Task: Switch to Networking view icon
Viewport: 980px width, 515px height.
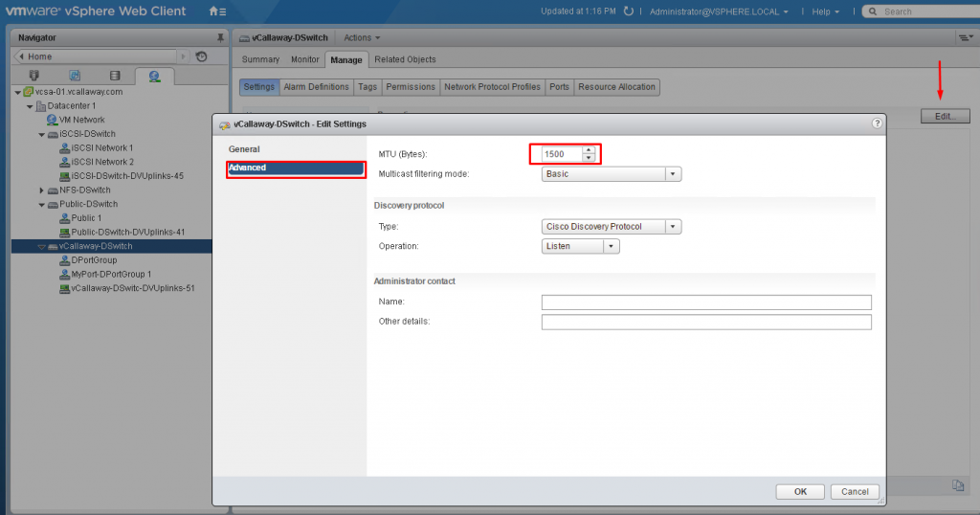Action: click(154, 77)
